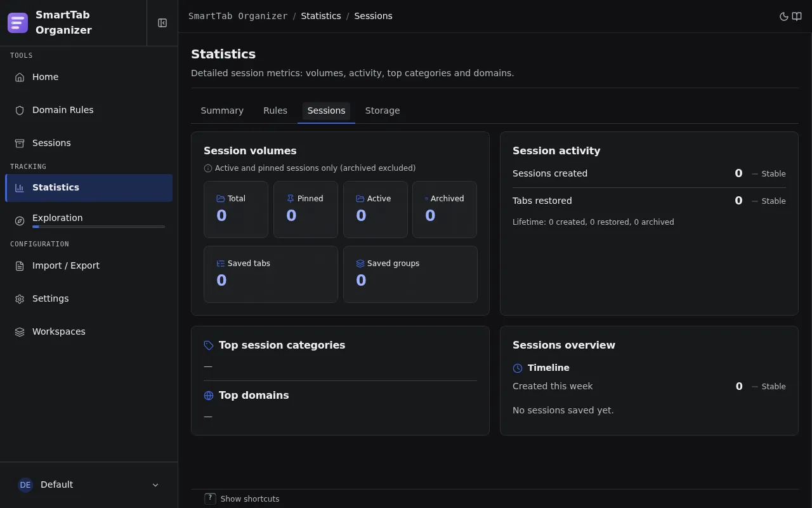This screenshot has width=812, height=508.
Task: Click the Active folder icon
Action: coord(360,199)
